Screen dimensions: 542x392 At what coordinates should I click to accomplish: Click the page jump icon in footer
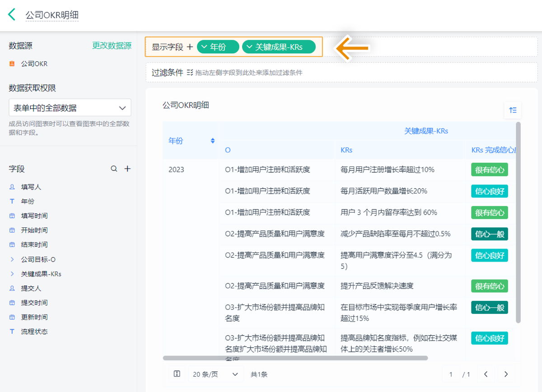pos(177,374)
